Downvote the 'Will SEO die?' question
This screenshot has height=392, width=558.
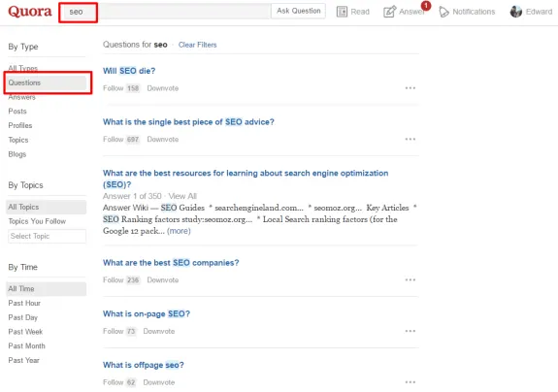163,88
